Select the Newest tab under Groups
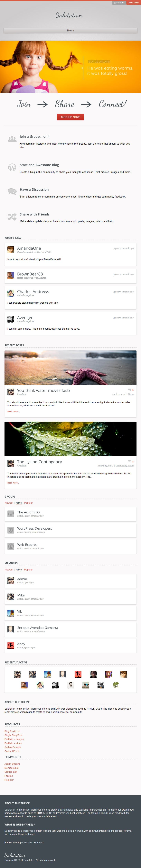141x868 pixels. [x=9, y=503]
